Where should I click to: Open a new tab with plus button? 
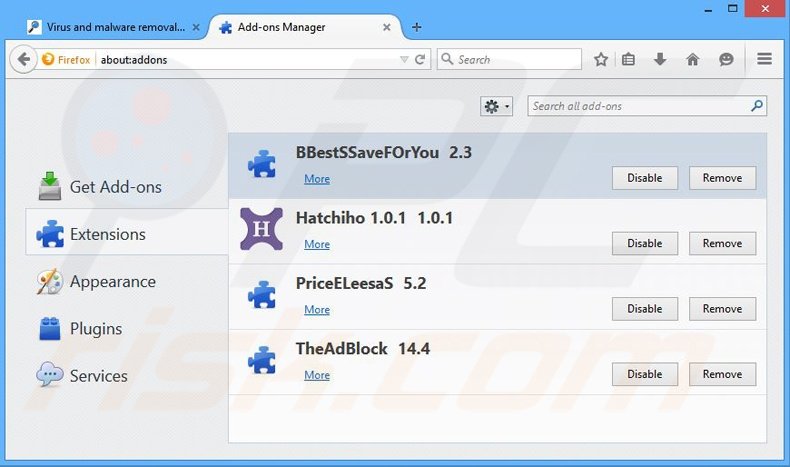pos(416,27)
